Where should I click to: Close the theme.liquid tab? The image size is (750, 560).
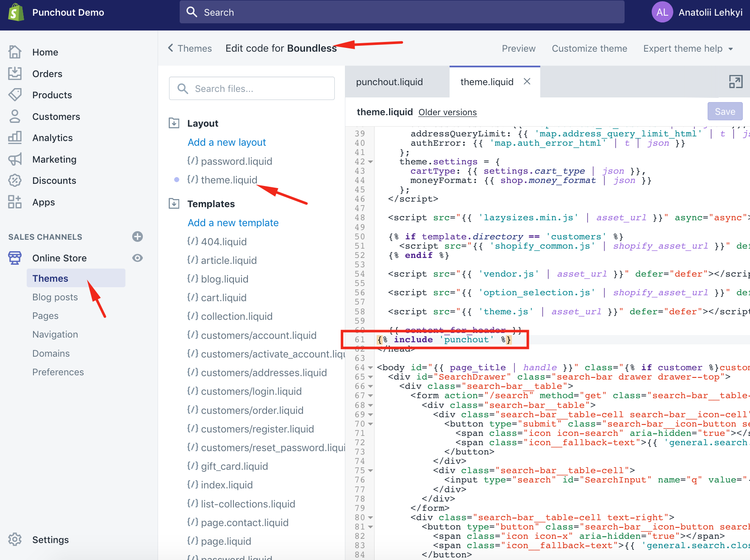click(527, 81)
